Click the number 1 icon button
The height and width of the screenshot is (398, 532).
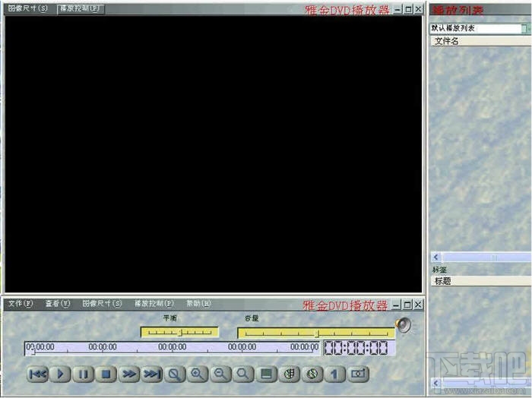335,374
